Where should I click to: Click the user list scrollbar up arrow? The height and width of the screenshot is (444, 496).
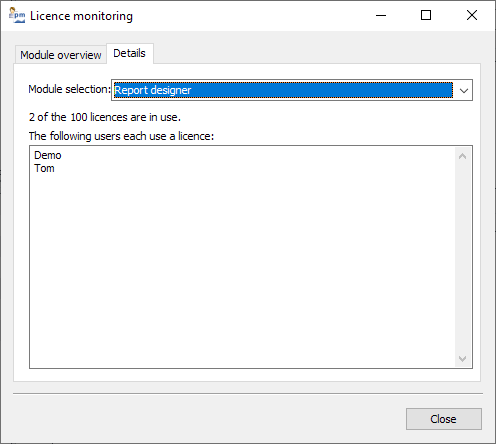pos(462,156)
